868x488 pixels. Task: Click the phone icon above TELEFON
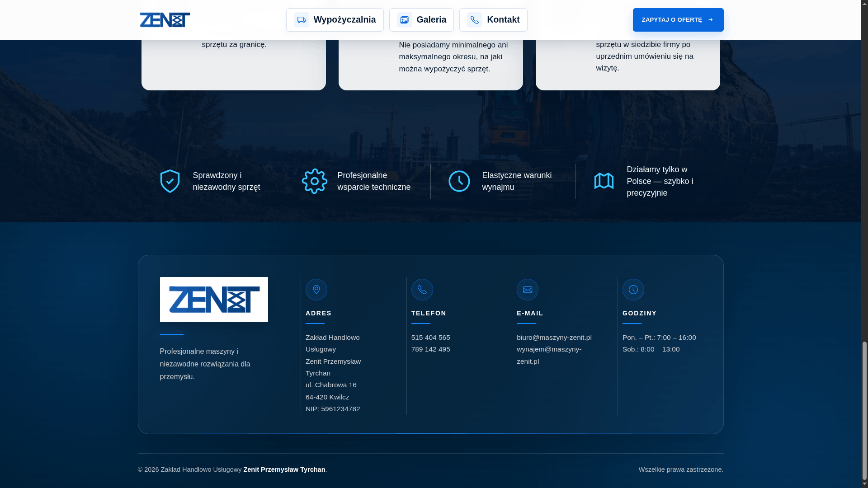pyautogui.click(x=422, y=290)
